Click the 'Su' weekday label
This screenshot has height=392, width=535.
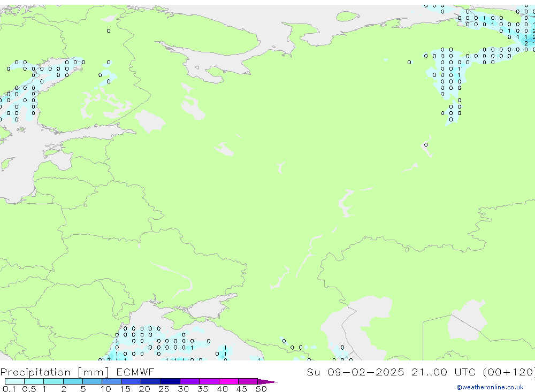click(x=313, y=372)
